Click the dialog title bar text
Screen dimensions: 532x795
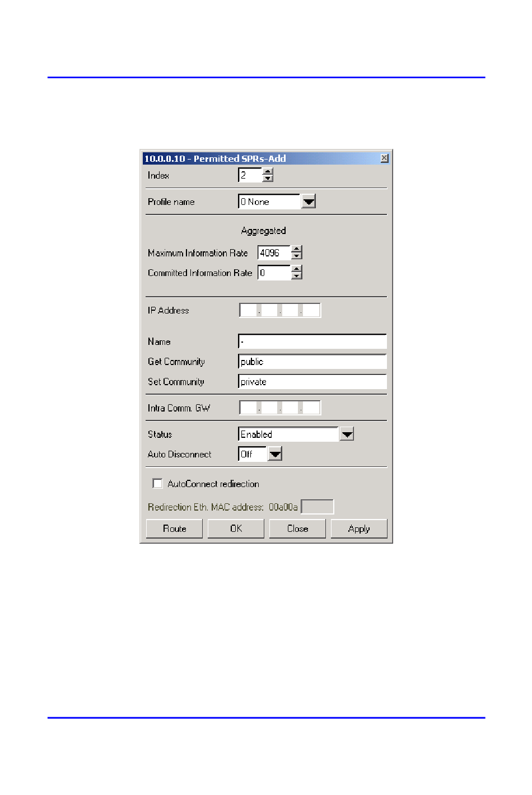pyautogui.click(x=215, y=158)
